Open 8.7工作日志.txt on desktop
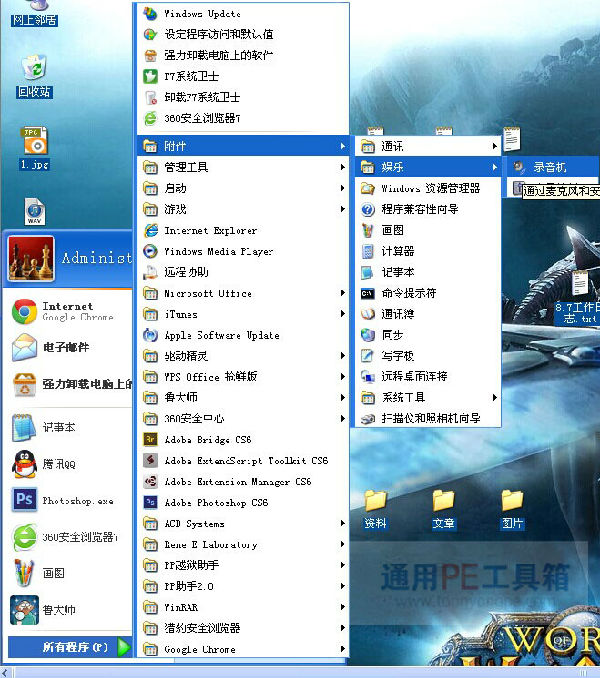Viewport: 600px width, 678px height. pyautogui.click(x=579, y=297)
